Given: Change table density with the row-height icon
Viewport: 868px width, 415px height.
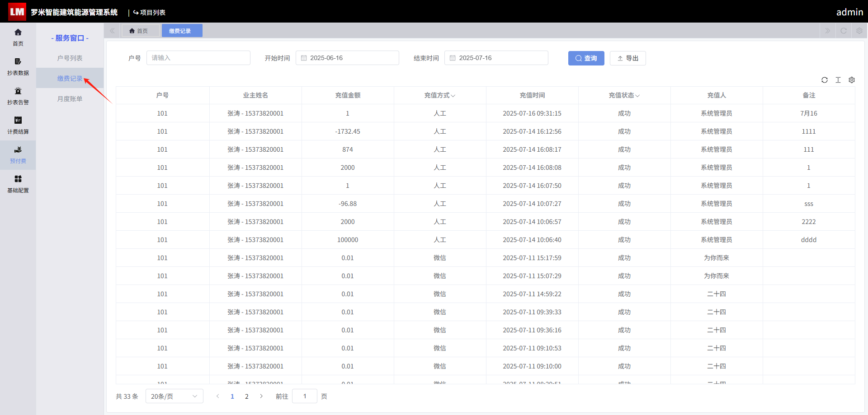Looking at the screenshot, I should tap(838, 80).
